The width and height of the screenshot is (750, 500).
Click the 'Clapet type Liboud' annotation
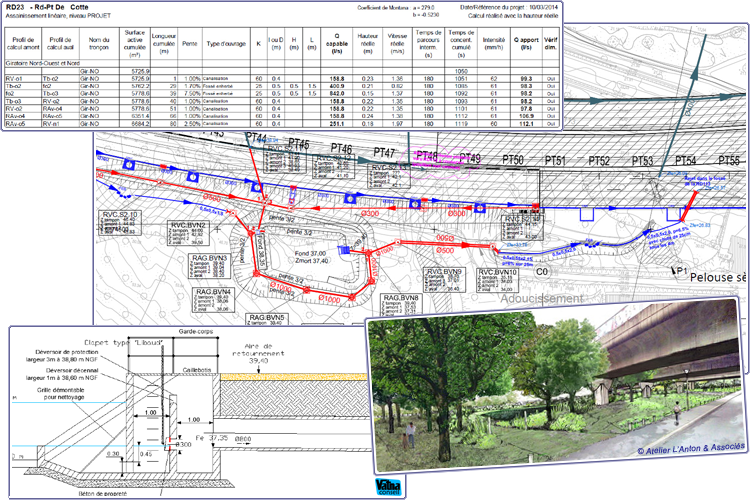124,343
